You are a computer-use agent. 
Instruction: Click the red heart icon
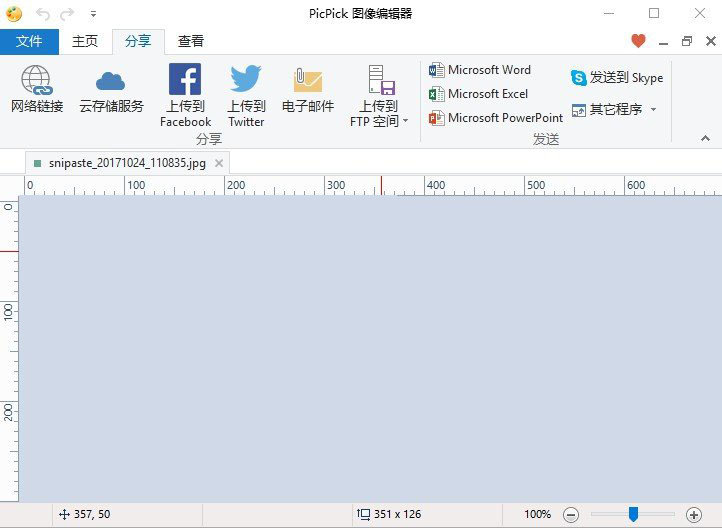(x=638, y=41)
